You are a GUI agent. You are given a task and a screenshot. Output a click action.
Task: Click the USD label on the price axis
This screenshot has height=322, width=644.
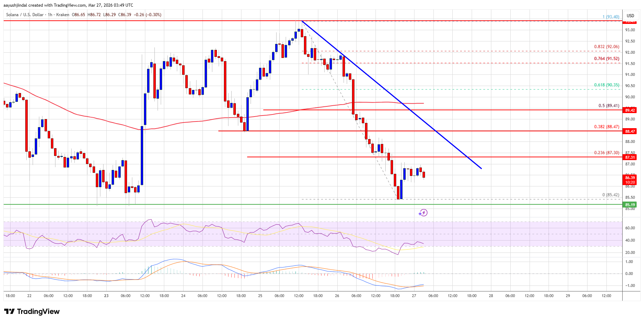630,15
